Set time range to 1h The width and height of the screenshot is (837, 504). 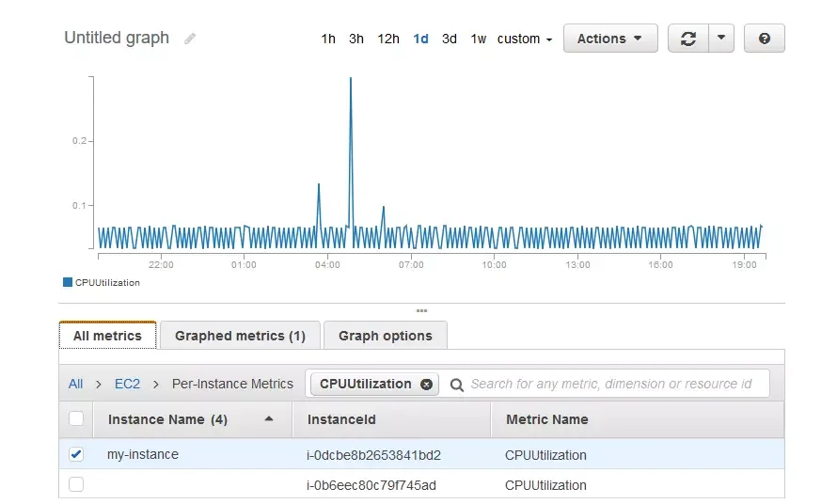[x=328, y=39]
